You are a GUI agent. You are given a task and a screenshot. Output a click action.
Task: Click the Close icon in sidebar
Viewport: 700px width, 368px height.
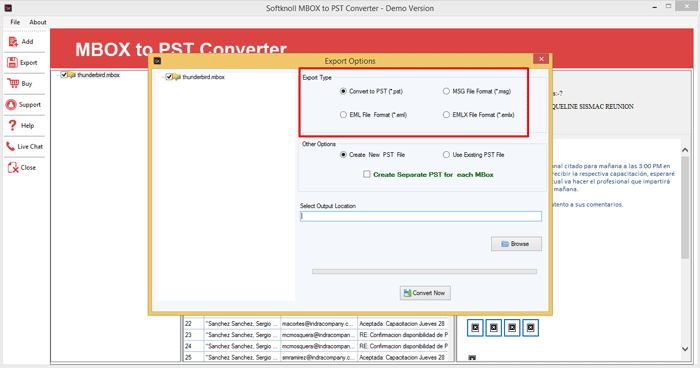pos(12,167)
